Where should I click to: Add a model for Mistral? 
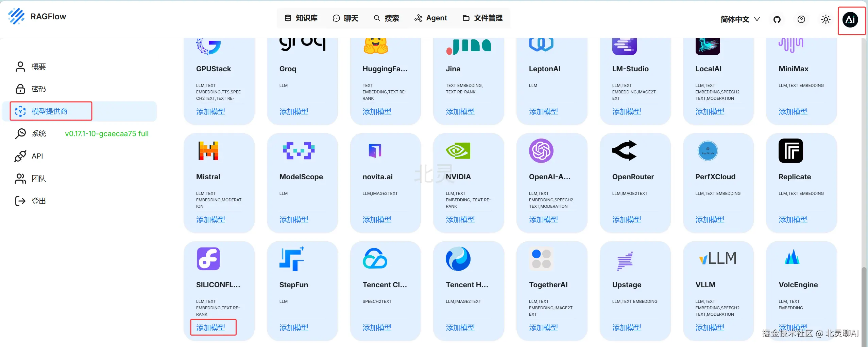tap(211, 220)
